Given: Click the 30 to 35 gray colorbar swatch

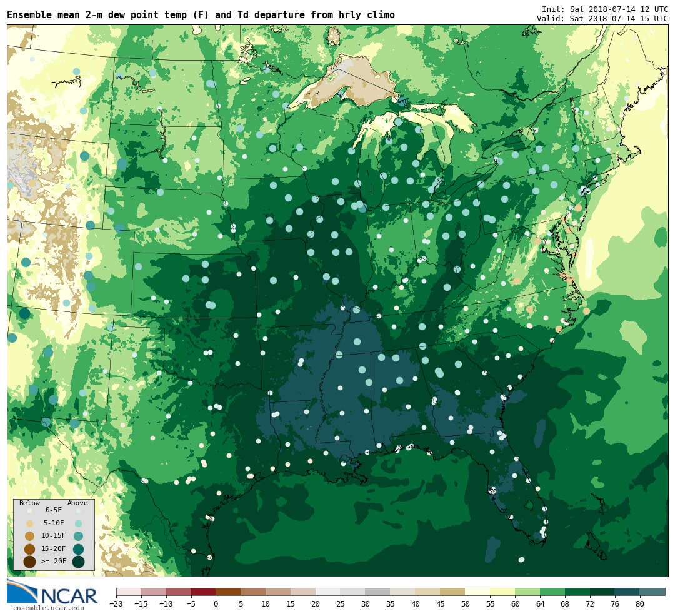Looking at the screenshot, I should [378, 592].
